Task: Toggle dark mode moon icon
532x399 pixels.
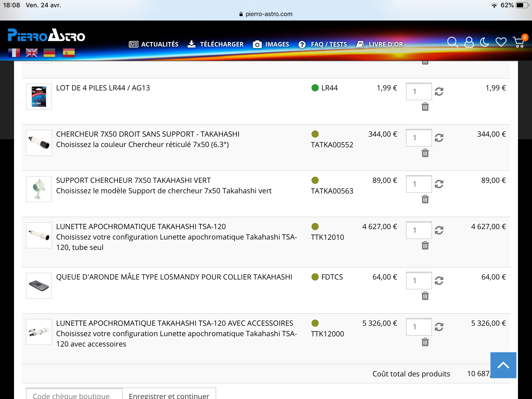Action: 484,42
